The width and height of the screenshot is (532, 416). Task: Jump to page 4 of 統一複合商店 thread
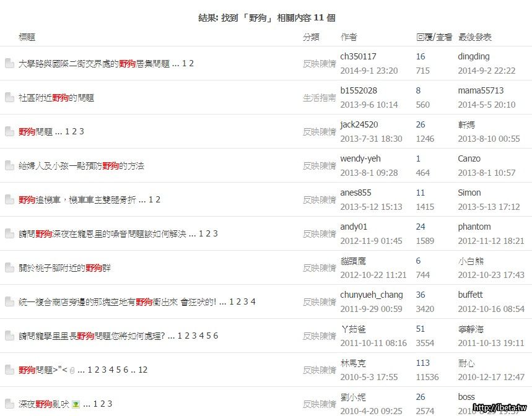pos(253,302)
